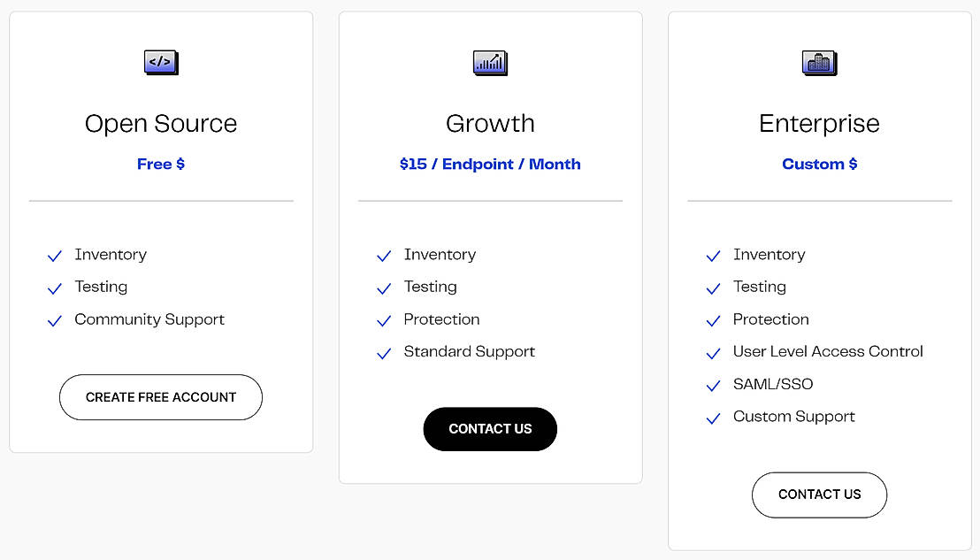Click the Open Source code brackets icon
Screen dimensions: 980x560
[x=161, y=63]
